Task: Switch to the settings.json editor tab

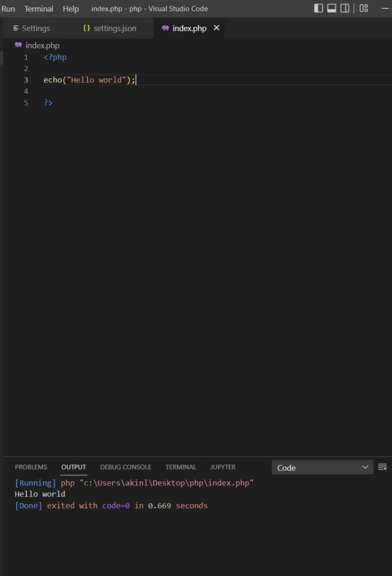Action: (x=114, y=28)
